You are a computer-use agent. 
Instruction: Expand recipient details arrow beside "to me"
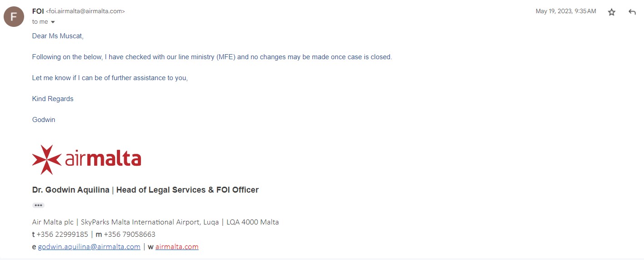click(x=53, y=22)
